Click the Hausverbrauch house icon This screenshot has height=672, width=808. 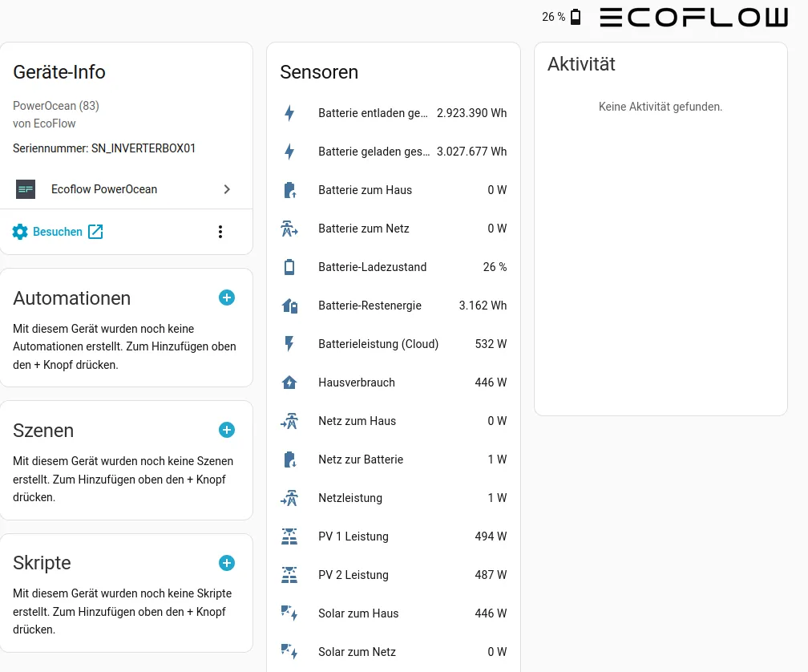289,383
